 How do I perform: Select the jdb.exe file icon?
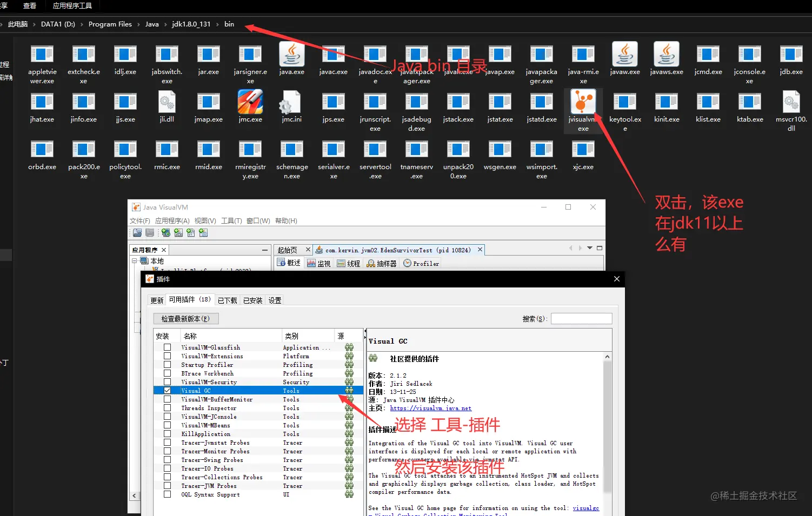(791, 54)
